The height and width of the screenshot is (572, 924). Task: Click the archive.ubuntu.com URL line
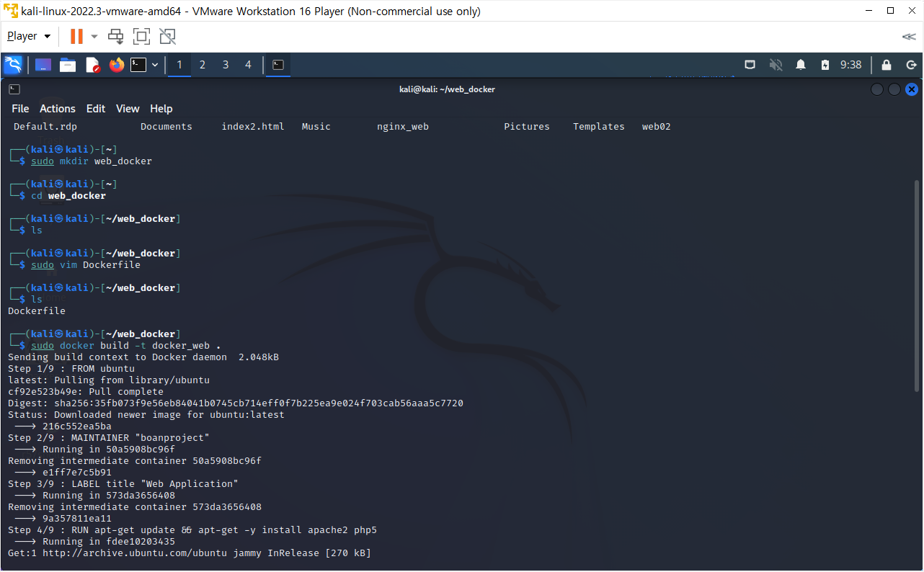(x=190, y=553)
